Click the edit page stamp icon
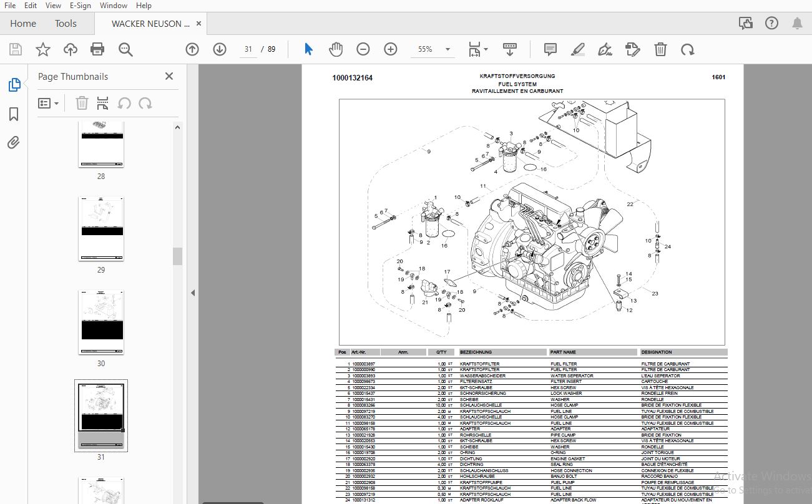The width and height of the screenshot is (812, 504). (x=633, y=49)
